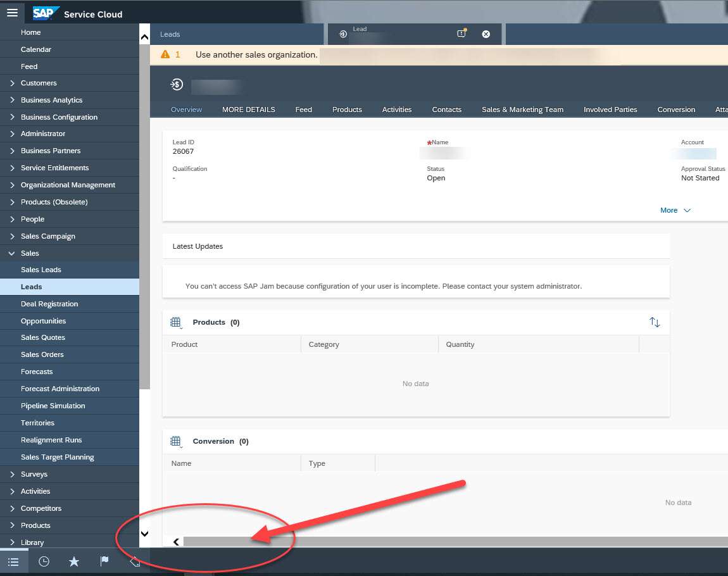The height and width of the screenshot is (576, 728).
Task: Open Realignment Runs
Action: point(70,441)
